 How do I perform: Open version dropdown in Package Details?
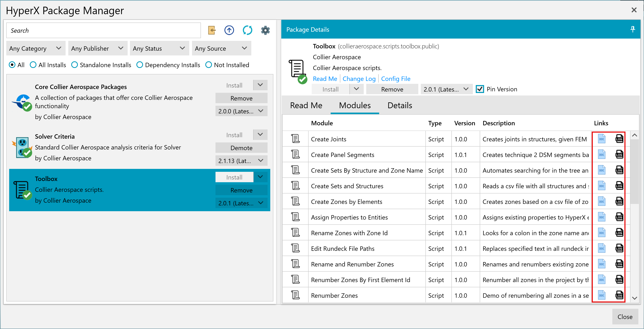pyautogui.click(x=446, y=89)
